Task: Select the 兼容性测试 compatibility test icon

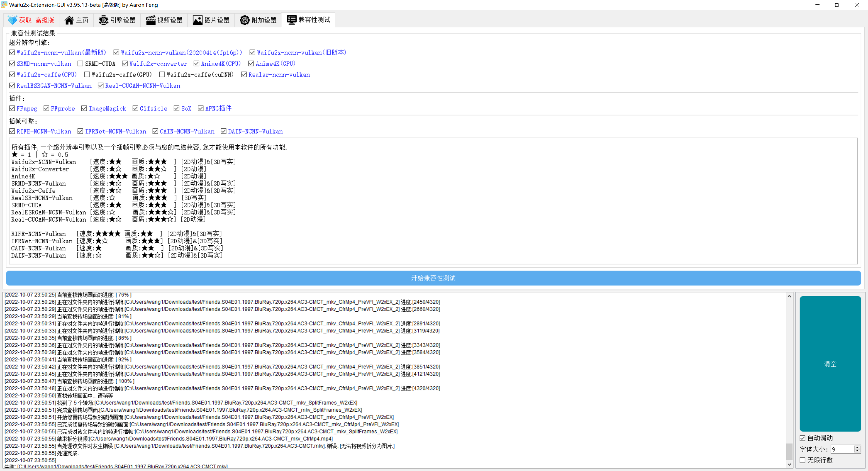Action: (x=291, y=20)
